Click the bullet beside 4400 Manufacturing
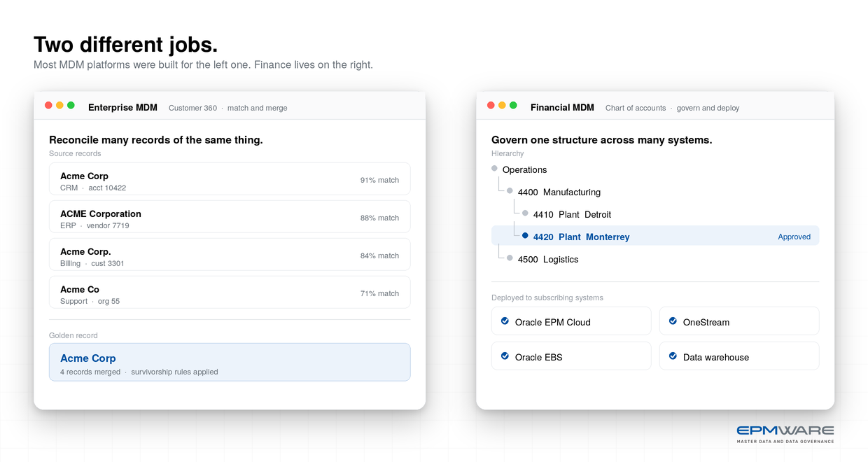Viewport: 868px width, 462px height. (x=510, y=191)
